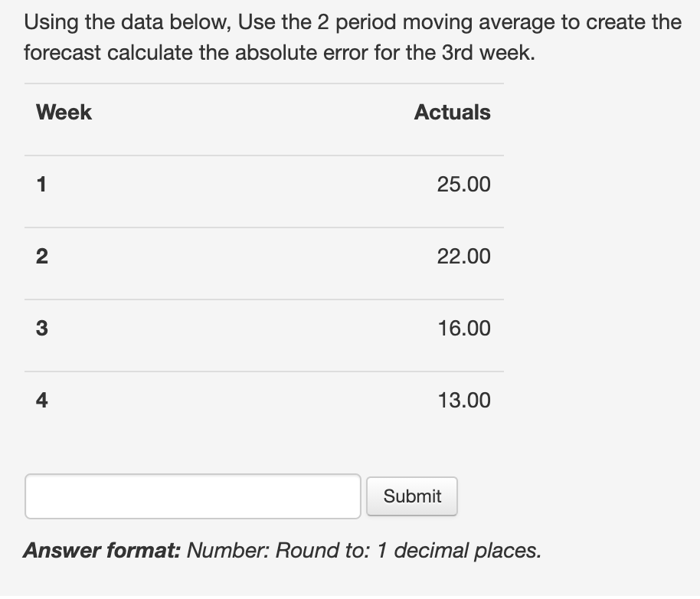Viewport: 700px width, 599px height.
Task: Click the Week 3 row label
Action: pos(41,328)
